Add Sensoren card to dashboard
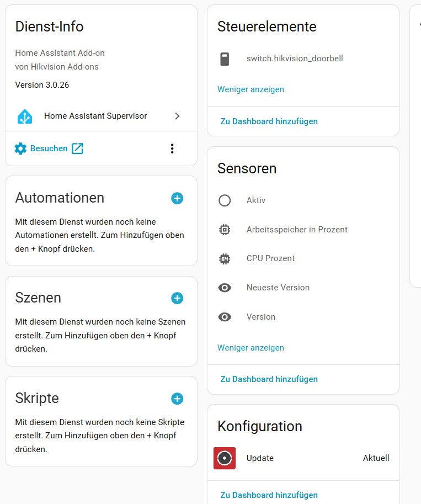 pos(269,379)
